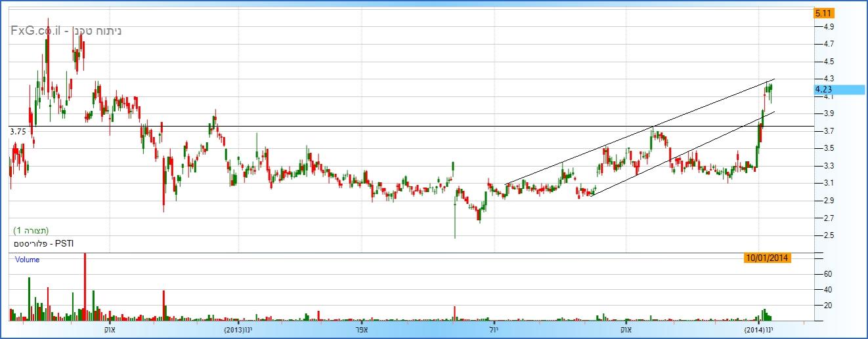Click the 3.3 price axis tick

(829, 166)
